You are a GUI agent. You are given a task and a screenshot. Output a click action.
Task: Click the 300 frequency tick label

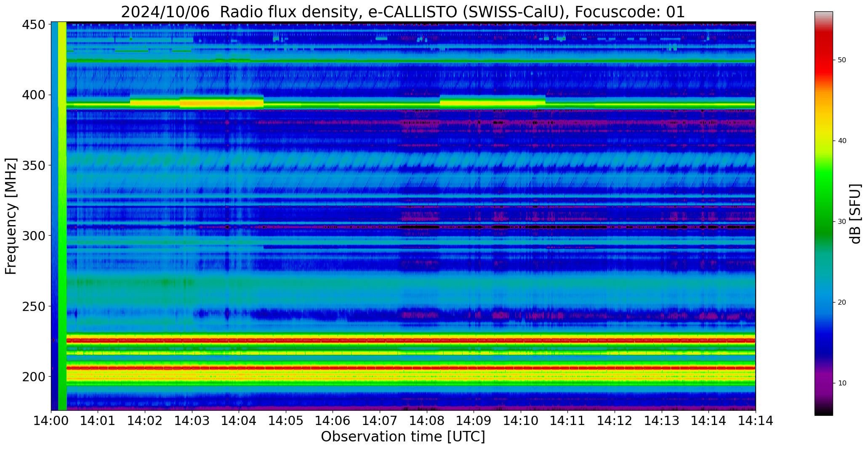point(33,236)
